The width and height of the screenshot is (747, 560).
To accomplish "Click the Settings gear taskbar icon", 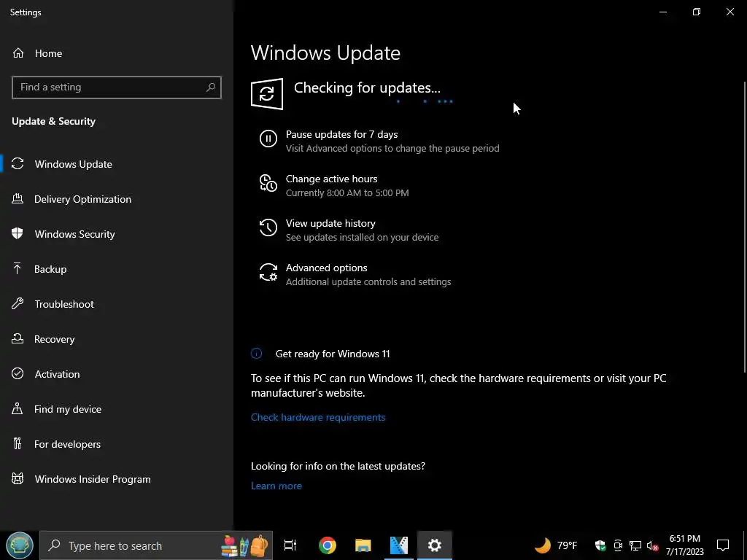I will tap(435, 545).
